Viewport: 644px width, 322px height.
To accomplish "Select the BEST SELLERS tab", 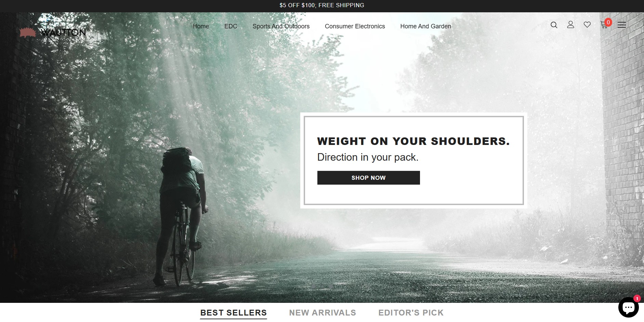I will 234,313.
